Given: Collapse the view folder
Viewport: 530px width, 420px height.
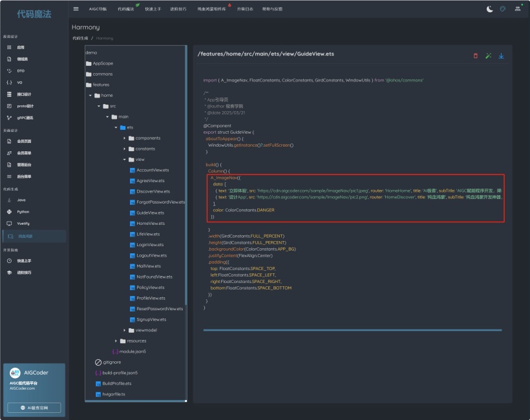Looking at the screenshot, I should (125, 160).
